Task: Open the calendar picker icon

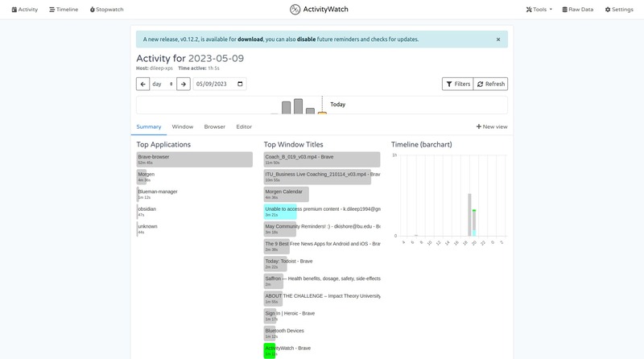Action: (x=240, y=84)
